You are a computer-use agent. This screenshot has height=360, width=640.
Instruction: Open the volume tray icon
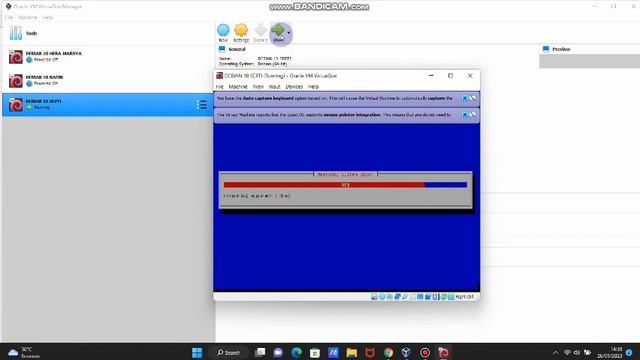[x=577, y=353]
